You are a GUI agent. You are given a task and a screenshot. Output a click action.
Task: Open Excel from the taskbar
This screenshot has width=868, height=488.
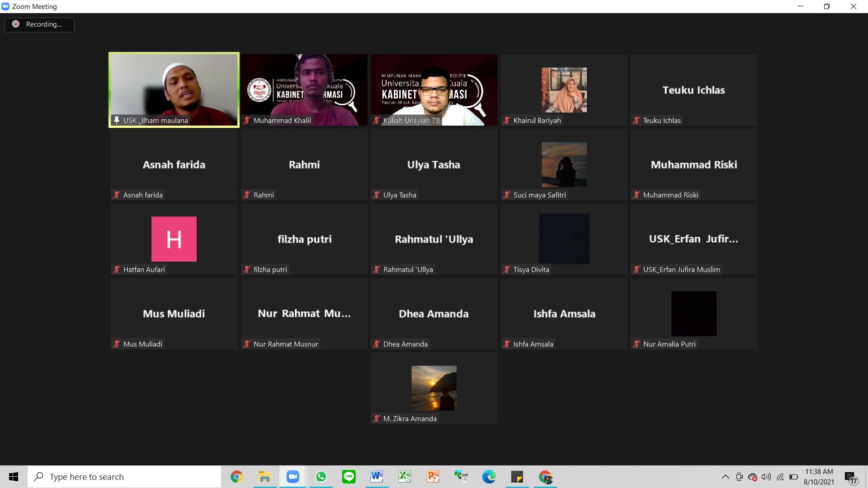405,477
